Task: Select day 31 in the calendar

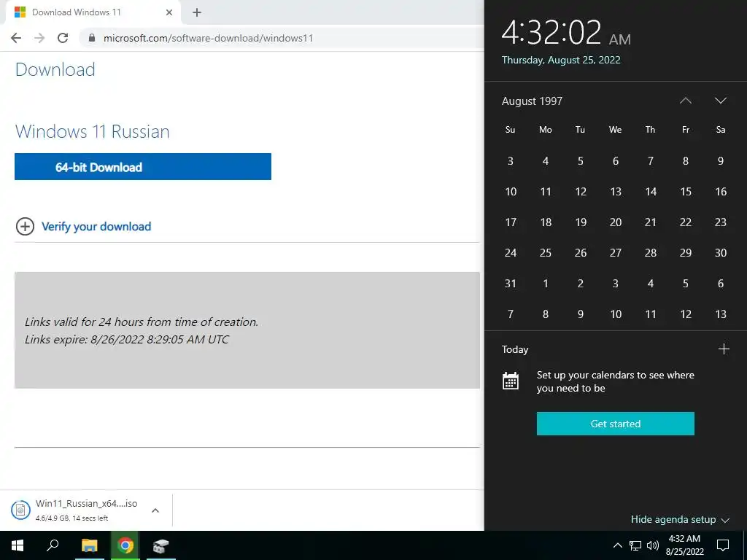Action: point(510,284)
